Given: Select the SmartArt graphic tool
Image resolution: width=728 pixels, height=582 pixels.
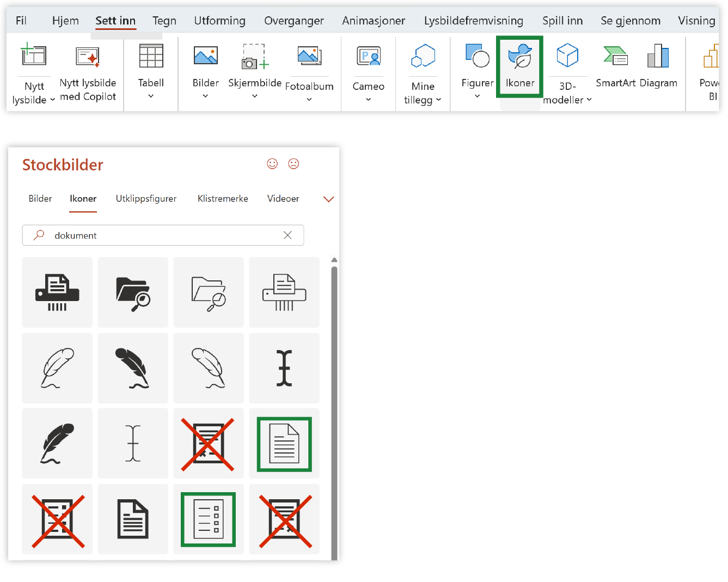Looking at the screenshot, I should (615, 65).
